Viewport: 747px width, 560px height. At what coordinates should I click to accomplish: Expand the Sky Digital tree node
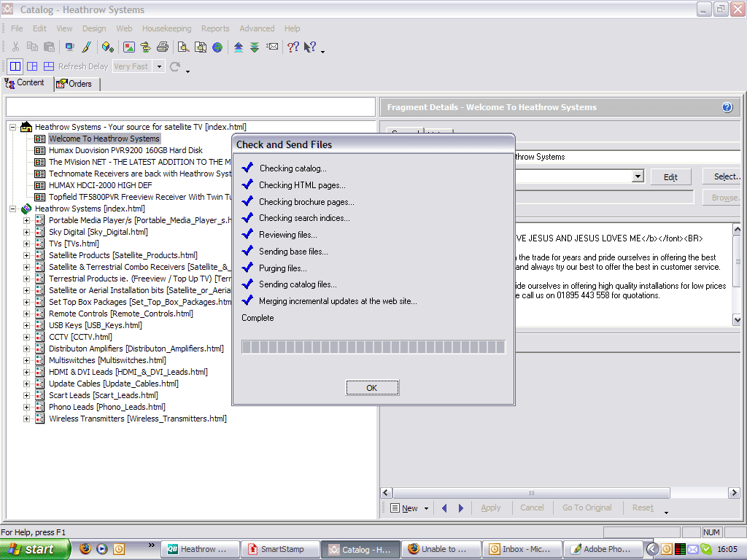(27, 232)
